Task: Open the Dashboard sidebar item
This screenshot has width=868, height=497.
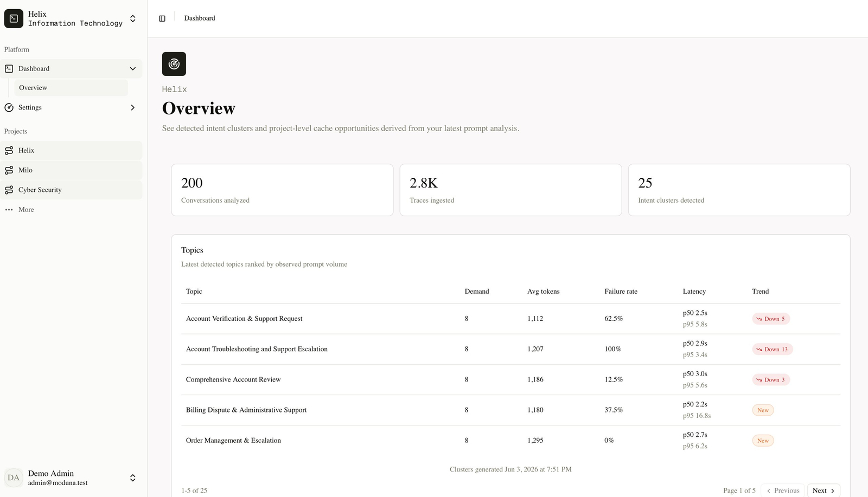Action: pyautogui.click(x=71, y=69)
